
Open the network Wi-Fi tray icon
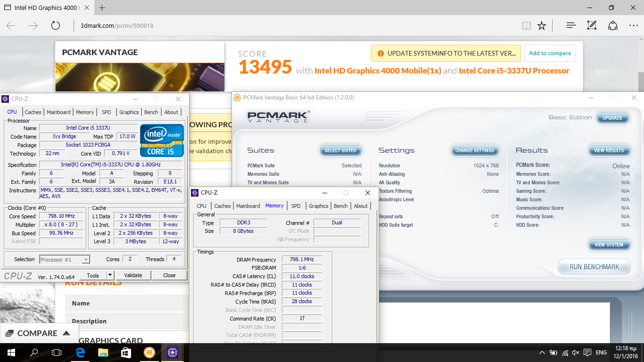pyautogui.click(x=565, y=353)
